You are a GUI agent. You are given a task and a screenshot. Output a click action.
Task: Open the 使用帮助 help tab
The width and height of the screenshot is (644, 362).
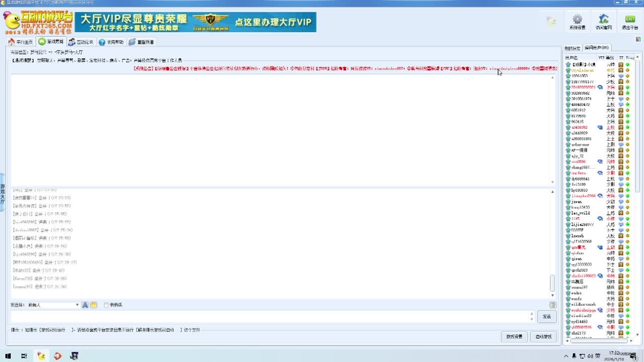point(111,42)
